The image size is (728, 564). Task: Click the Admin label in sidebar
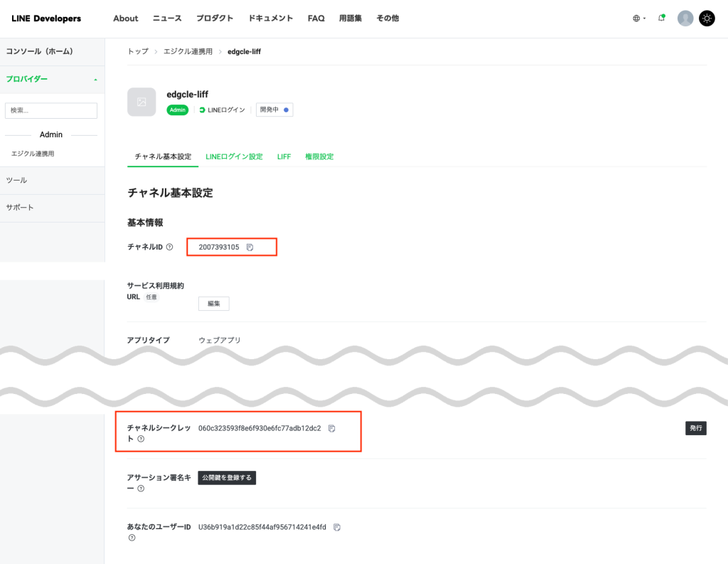click(x=51, y=134)
